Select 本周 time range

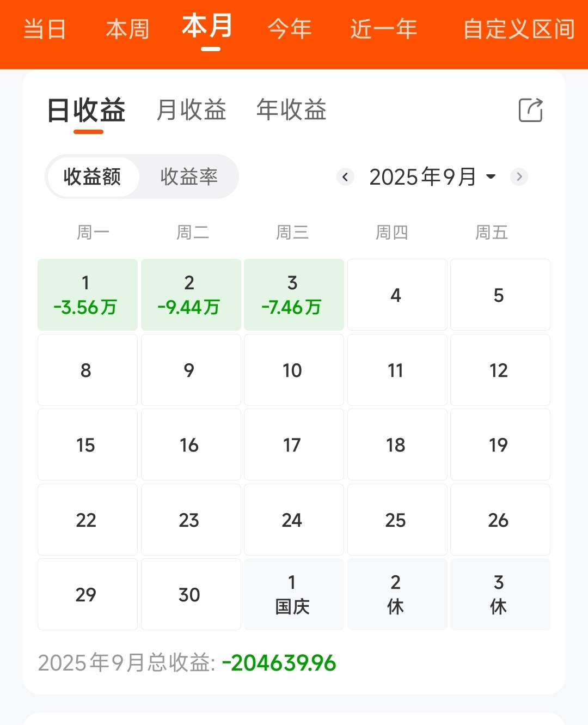coord(127,29)
